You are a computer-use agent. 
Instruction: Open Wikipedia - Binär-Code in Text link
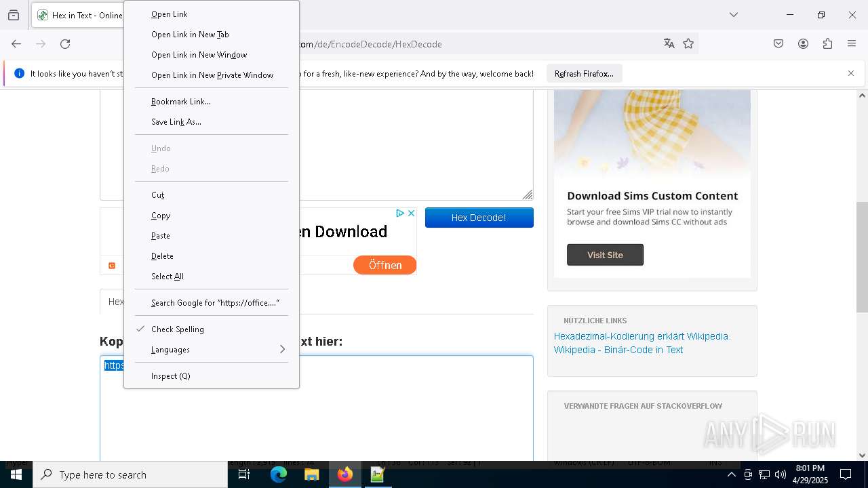618,350
